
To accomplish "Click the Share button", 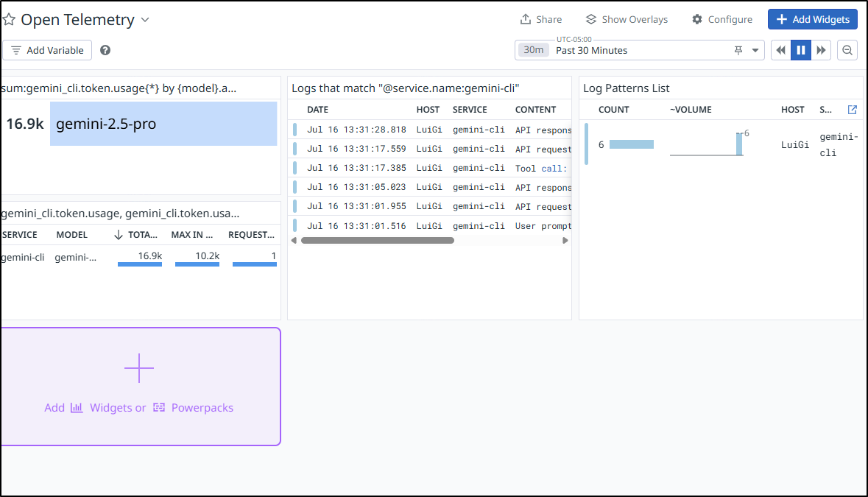I will tap(541, 19).
